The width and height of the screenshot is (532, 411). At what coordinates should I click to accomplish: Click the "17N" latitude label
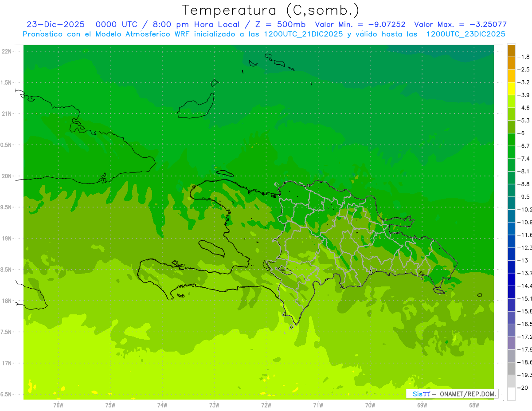point(7,363)
